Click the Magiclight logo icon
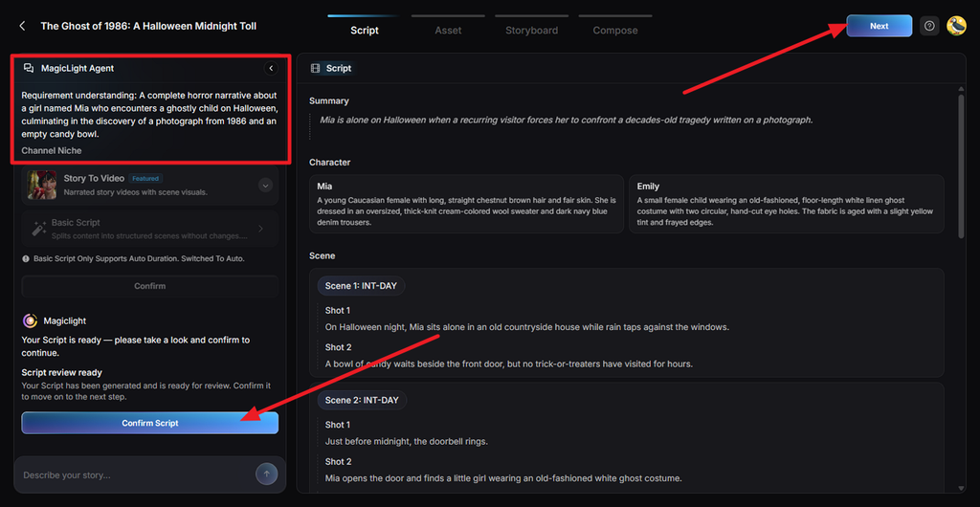The image size is (980, 507). pos(30,320)
